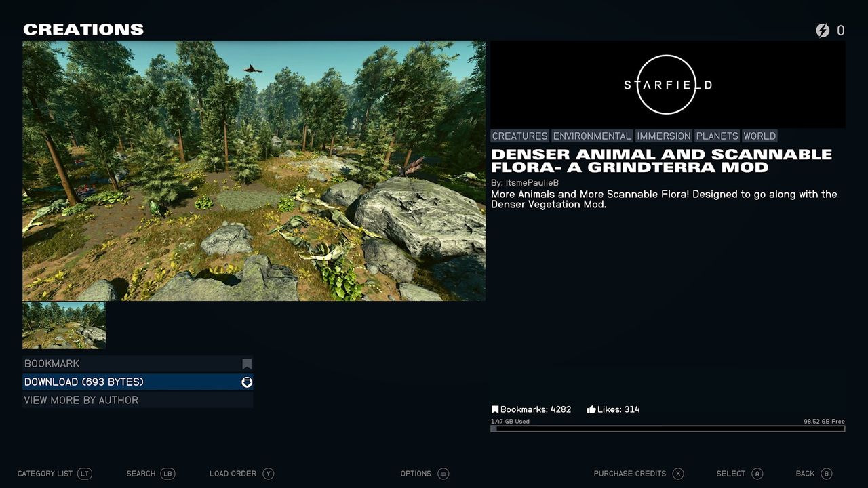Click the menu button glyph beside Options
This screenshot has width=868, height=488.
(443, 474)
